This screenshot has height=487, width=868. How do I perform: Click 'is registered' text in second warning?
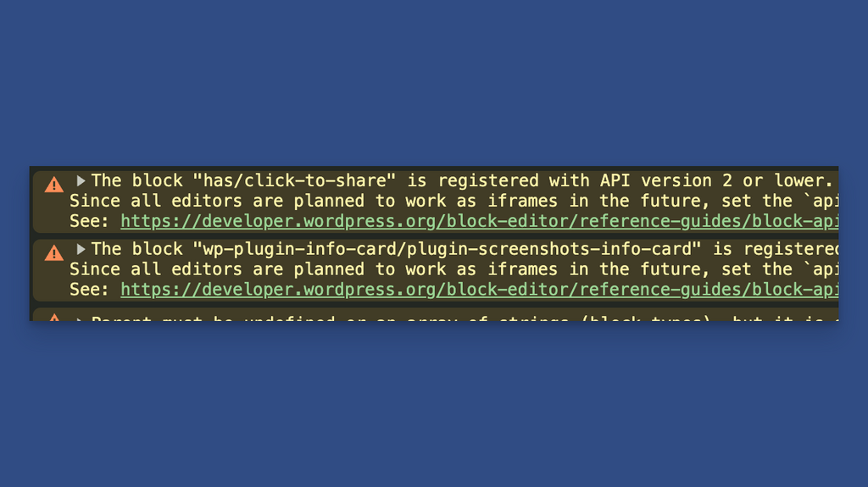coord(776,249)
